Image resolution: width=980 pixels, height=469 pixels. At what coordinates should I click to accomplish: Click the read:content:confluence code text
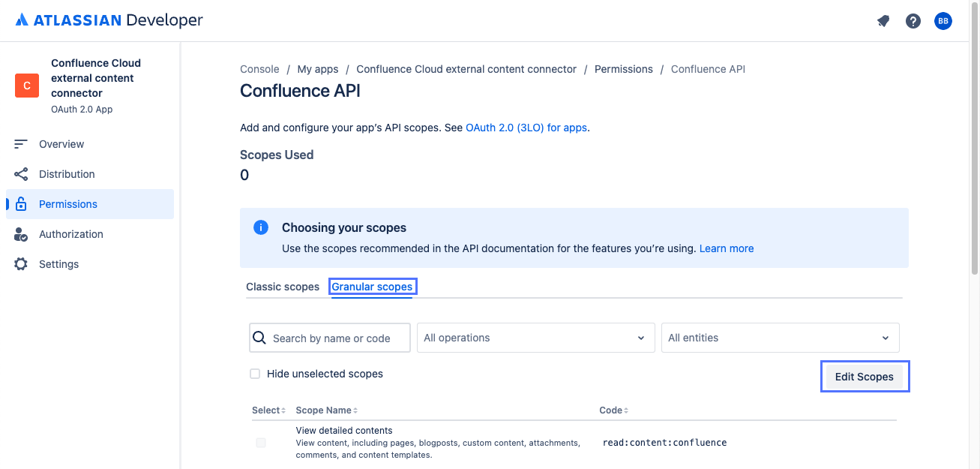click(665, 443)
